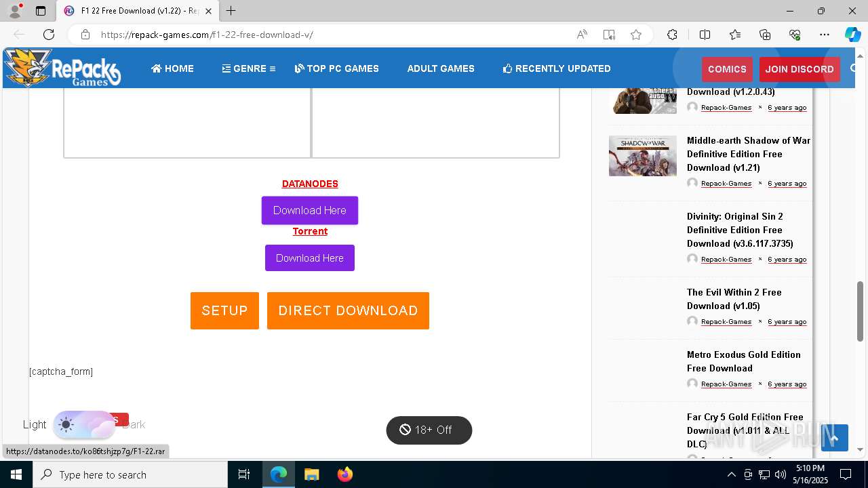
Task: Open TOP PC GAMES menu item
Action: (x=337, y=68)
